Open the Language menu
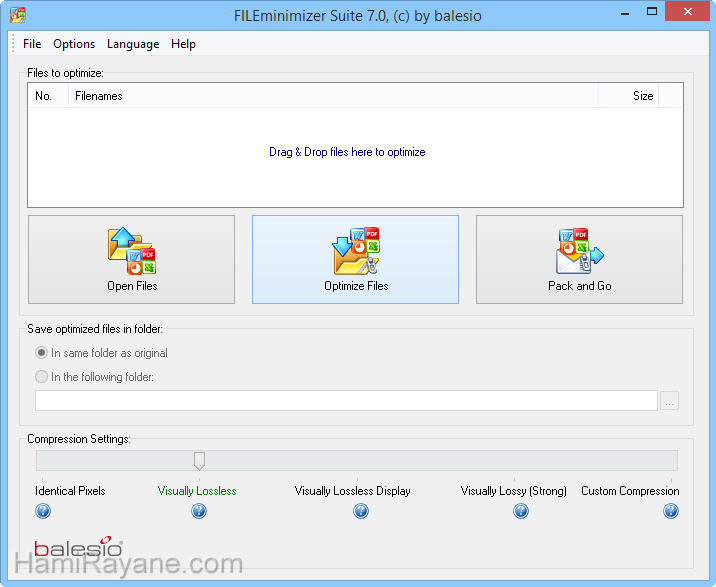Screen dimensions: 716x587 click(x=133, y=44)
